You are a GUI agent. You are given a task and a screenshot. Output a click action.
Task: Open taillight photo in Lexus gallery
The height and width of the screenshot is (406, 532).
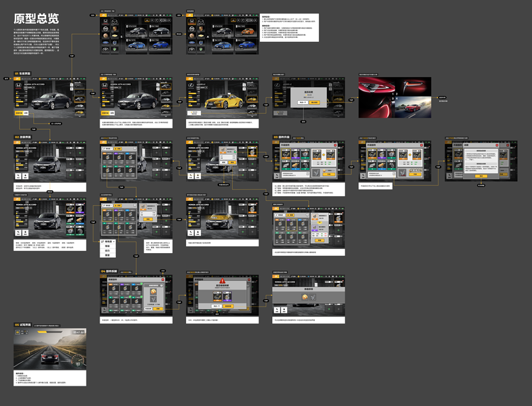point(414,87)
